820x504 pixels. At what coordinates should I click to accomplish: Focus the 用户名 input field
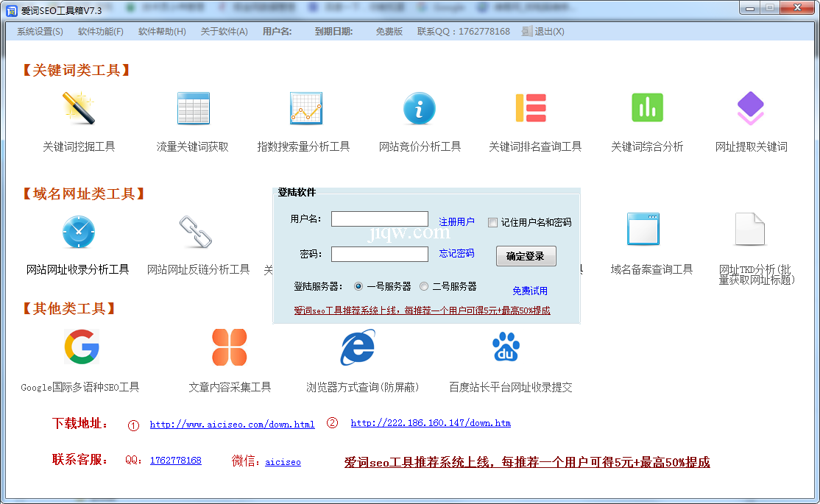(x=379, y=219)
